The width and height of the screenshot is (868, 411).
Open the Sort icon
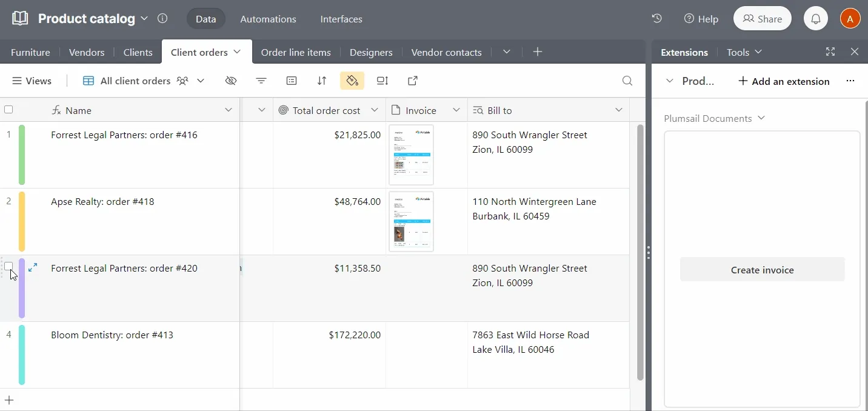(322, 81)
